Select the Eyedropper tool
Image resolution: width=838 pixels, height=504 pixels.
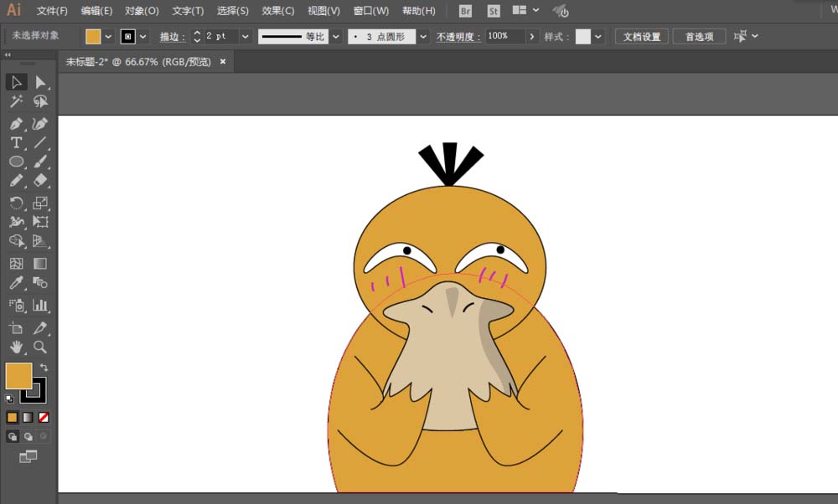[x=16, y=282]
